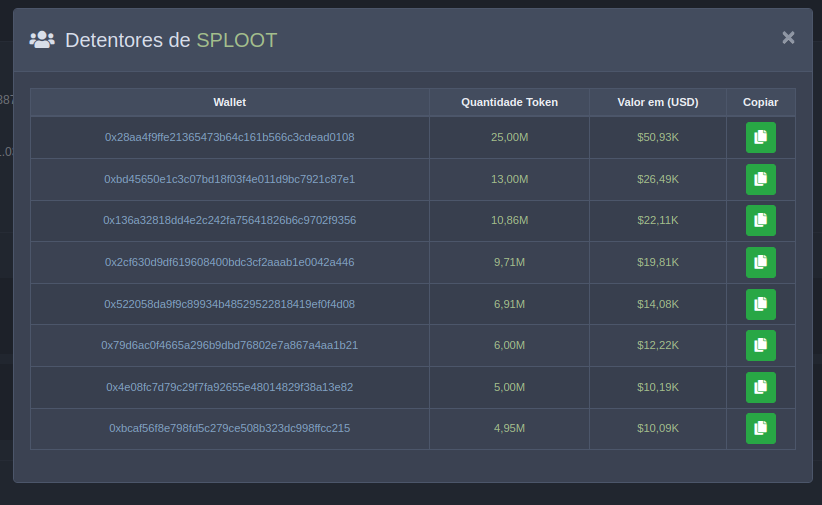The width and height of the screenshot is (822, 505).
Task: Open wallet 0x28aa4f9ffe21365473b64c161b566c3cdead0108
Action: [x=230, y=137]
